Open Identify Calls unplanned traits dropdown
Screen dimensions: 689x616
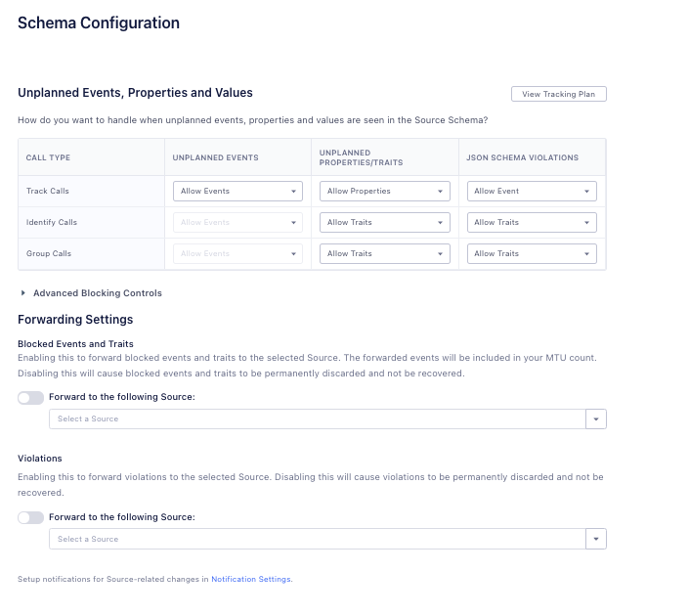point(384,223)
